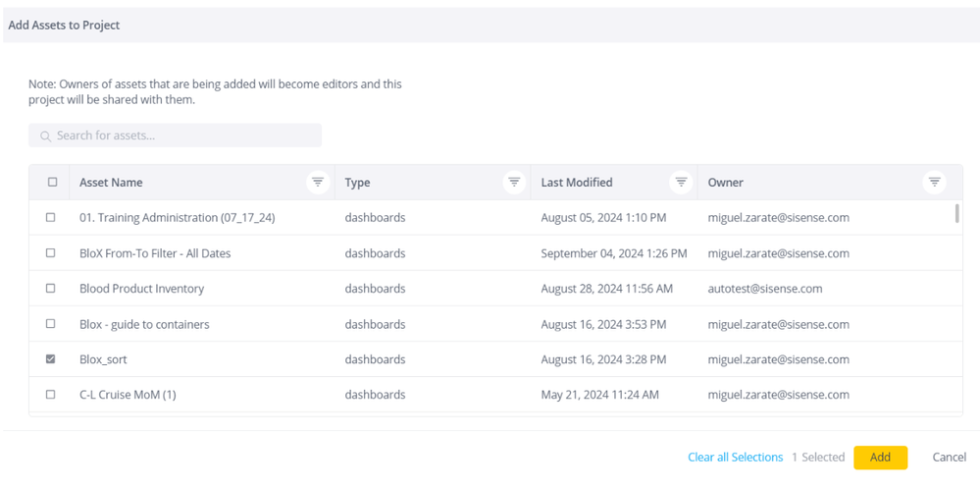Click the magnifier icon in search box
Screen dimensions: 980x489
45,136
